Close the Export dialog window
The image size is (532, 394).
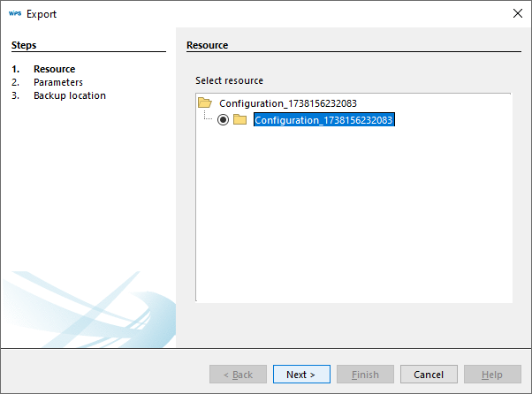click(518, 13)
